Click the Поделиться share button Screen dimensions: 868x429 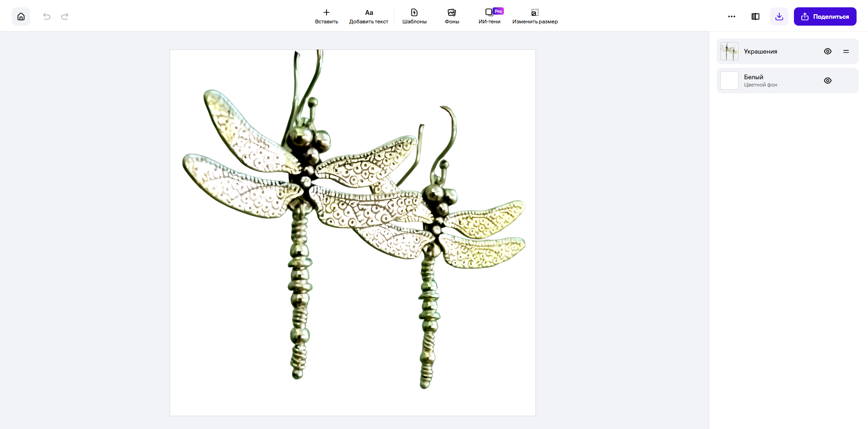point(825,16)
